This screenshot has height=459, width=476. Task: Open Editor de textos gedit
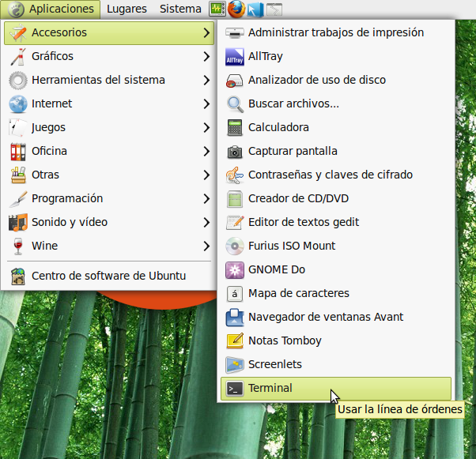336,222
